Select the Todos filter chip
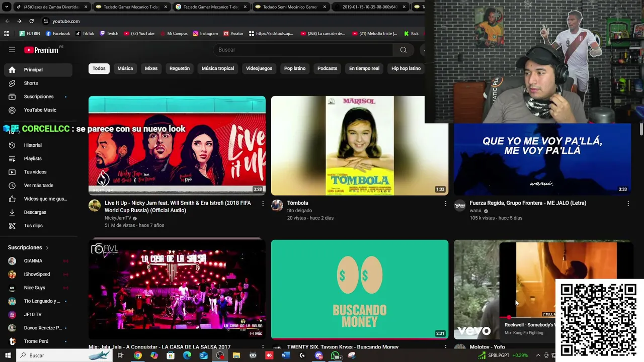 click(x=99, y=68)
